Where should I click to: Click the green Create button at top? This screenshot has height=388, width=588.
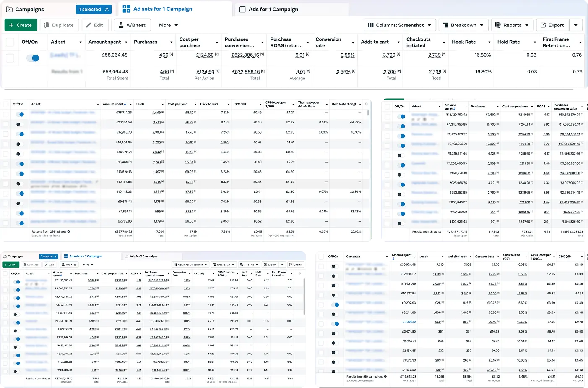(21, 25)
